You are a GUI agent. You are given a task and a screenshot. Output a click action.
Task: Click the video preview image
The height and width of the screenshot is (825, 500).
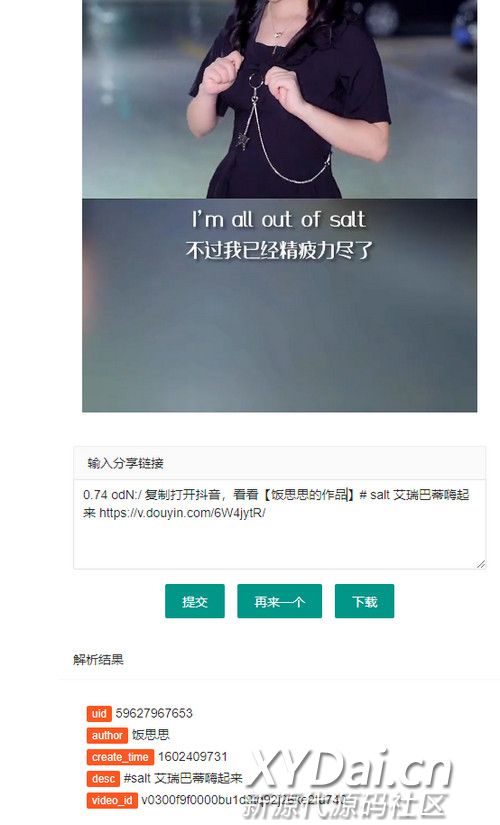279,206
